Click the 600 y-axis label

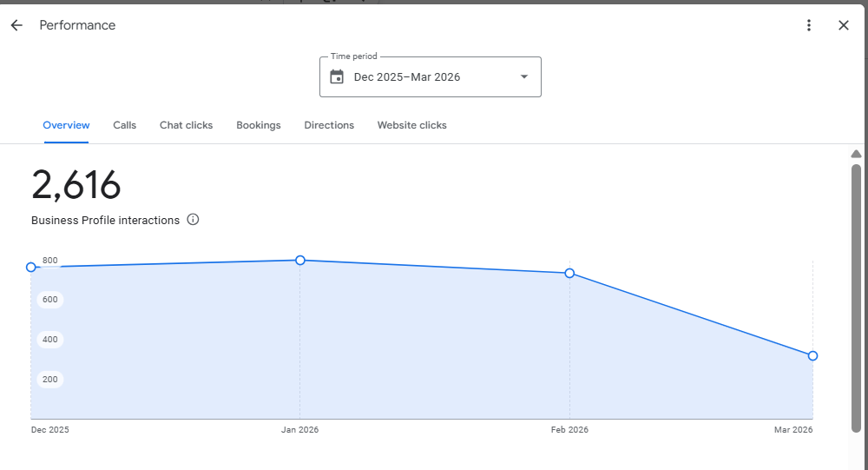click(x=49, y=300)
